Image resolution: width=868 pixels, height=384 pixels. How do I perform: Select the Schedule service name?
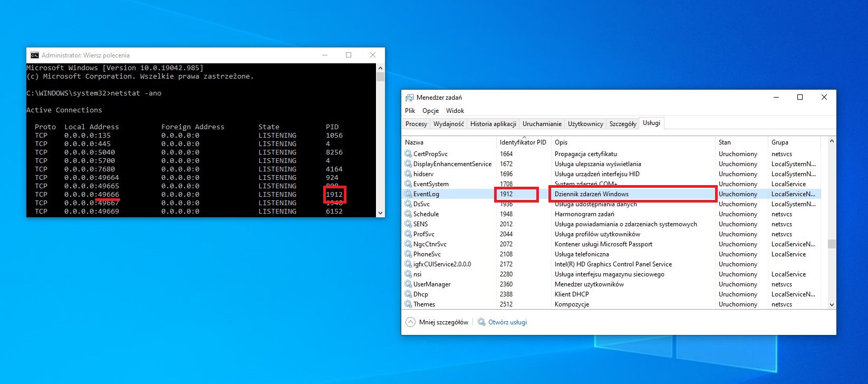[x=426, y=214]
